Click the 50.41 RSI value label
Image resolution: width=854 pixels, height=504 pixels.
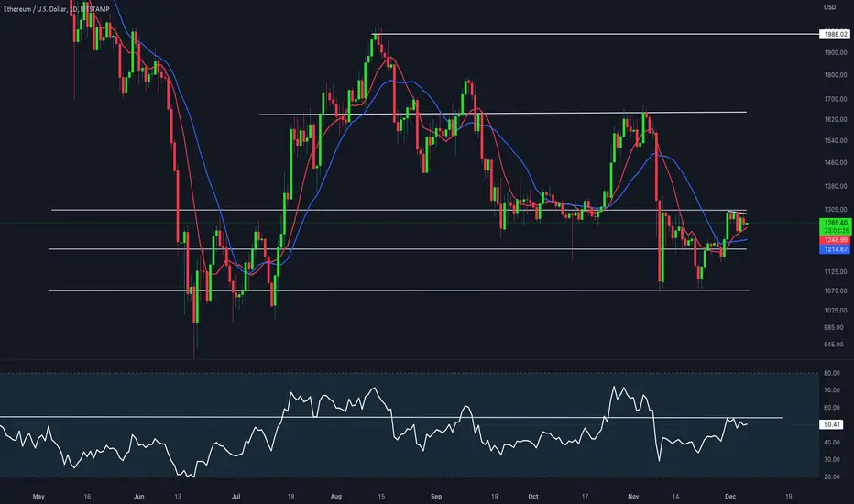[832, 424]
